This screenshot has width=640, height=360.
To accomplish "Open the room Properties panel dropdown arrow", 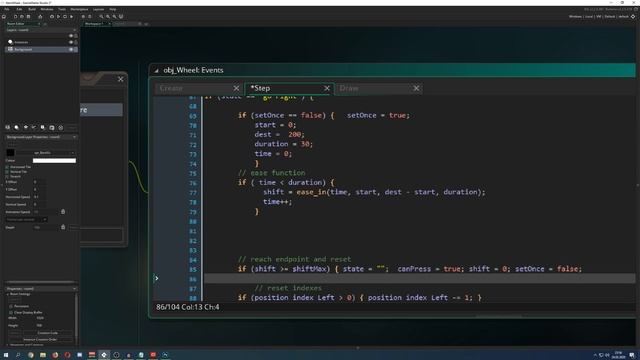I will click(x=74, y=289).
